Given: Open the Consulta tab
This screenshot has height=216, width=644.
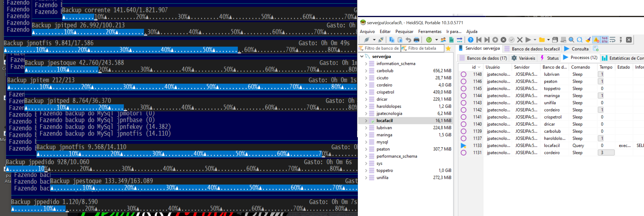Looking at the screenshot, I should tap(577, 49).
